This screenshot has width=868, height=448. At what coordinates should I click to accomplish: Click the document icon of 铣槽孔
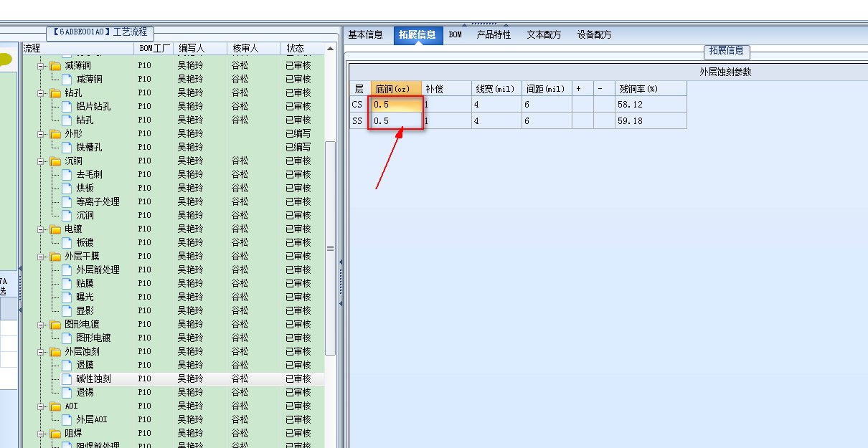[67, 147]
